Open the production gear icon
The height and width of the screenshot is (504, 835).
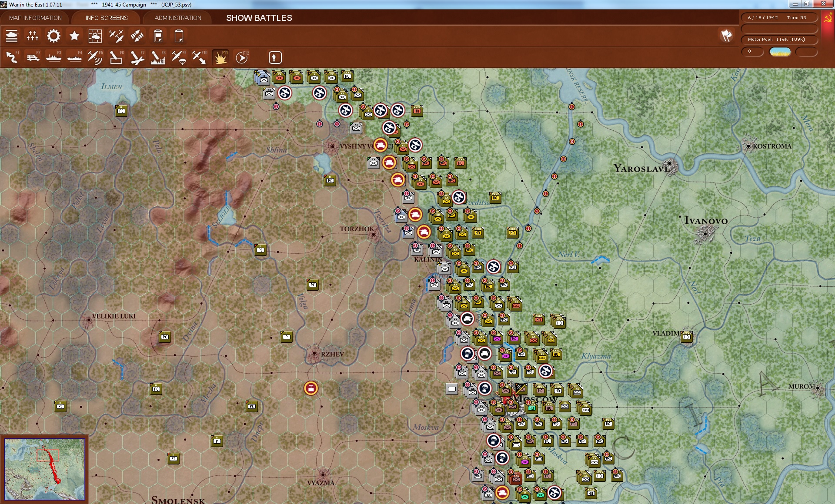53,36
